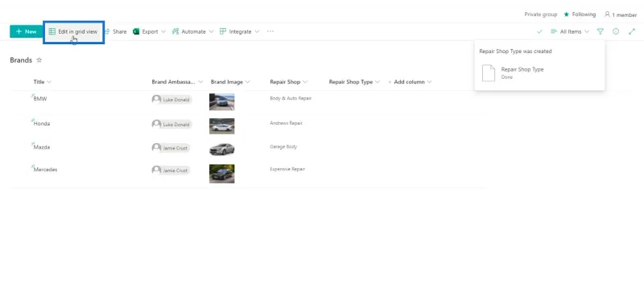The width and height of the screenshot is (644, 304).
Task: Open the filter pane funnel icon
Action: (x=600, y=31)
